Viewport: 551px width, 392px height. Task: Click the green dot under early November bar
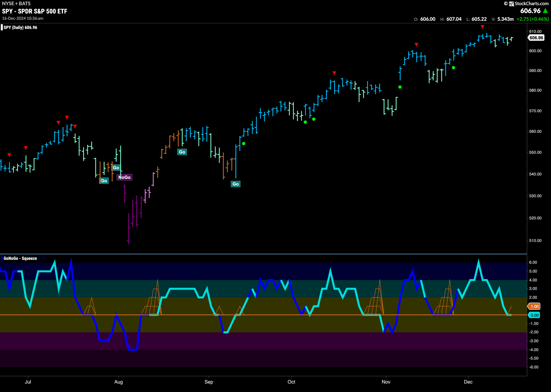[x=400, y=87]
